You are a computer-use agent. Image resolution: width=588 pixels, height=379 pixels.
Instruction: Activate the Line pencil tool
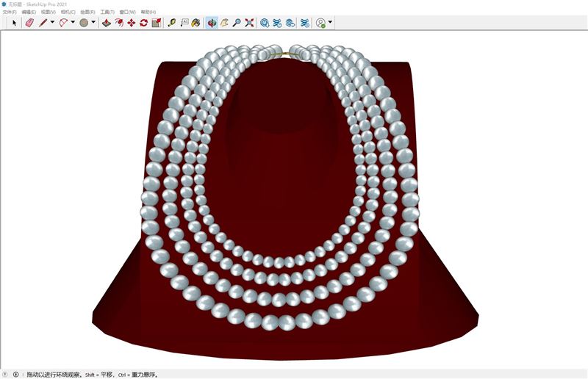click(43, 23)
